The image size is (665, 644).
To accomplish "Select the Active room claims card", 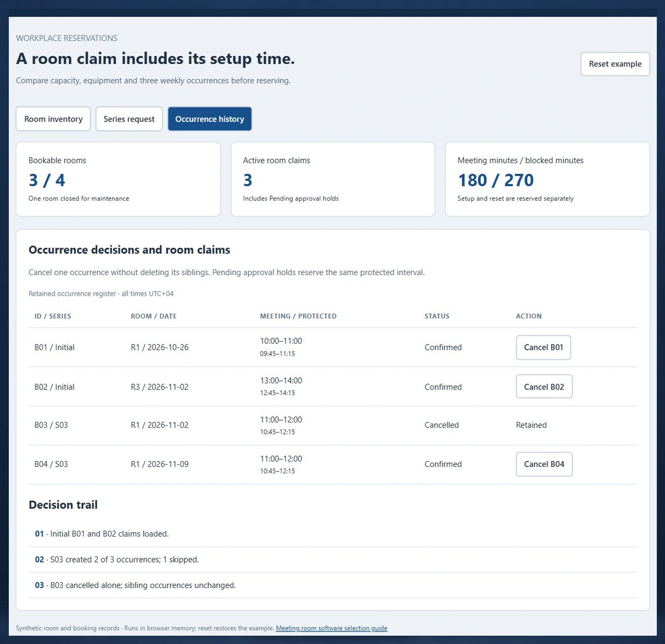I will tap(333, 179).
